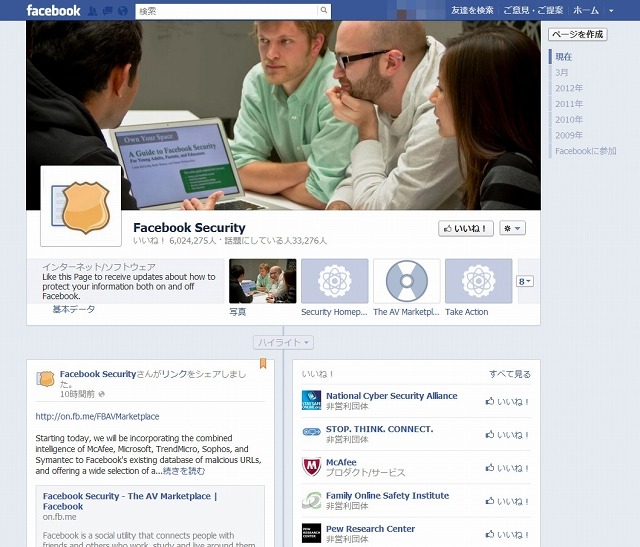Image resolution: width=640 pixels, height=547 pixels.
Task: Open the 写真 photos thumbnail
Action: coord(262,281)
